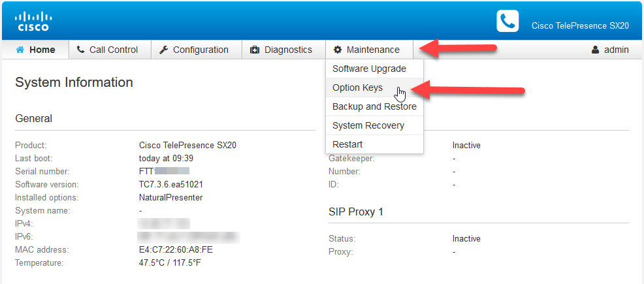Click the Number label
This screenshot has width=644, height=284.
[344, 171]
